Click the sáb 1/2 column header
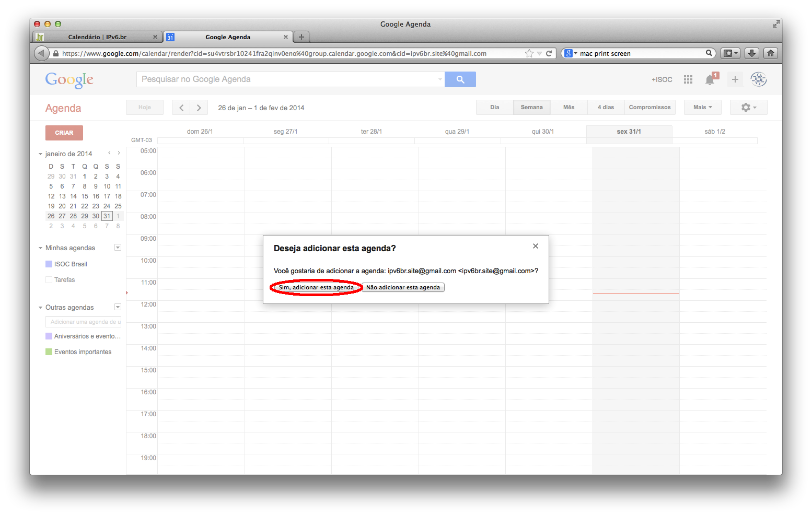 click(715, 132)
